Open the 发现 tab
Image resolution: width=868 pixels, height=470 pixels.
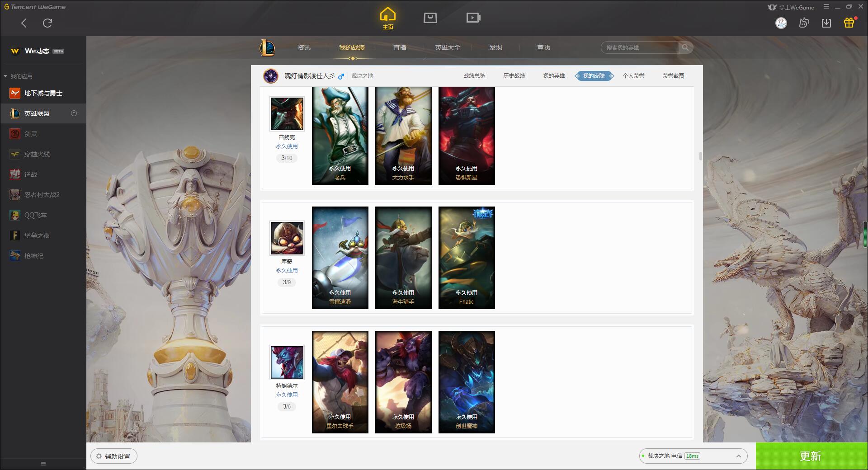495,47
